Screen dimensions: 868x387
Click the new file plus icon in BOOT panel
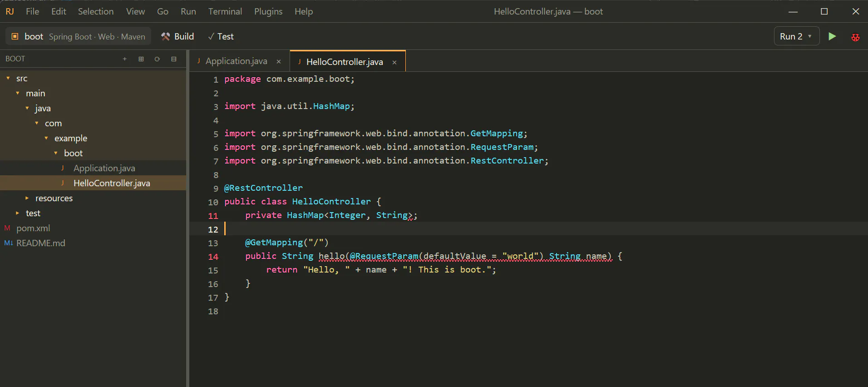(x=124, y=59)
